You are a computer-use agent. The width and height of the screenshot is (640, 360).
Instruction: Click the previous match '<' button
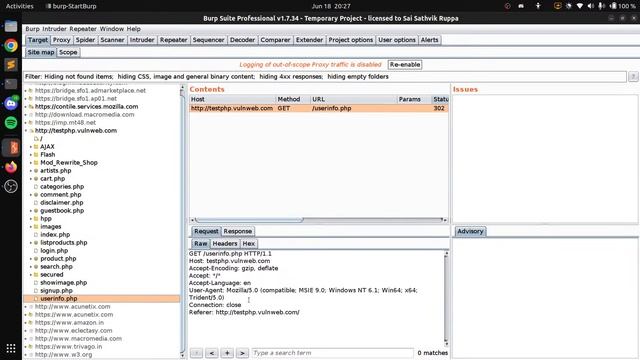[x=211, y=353]
